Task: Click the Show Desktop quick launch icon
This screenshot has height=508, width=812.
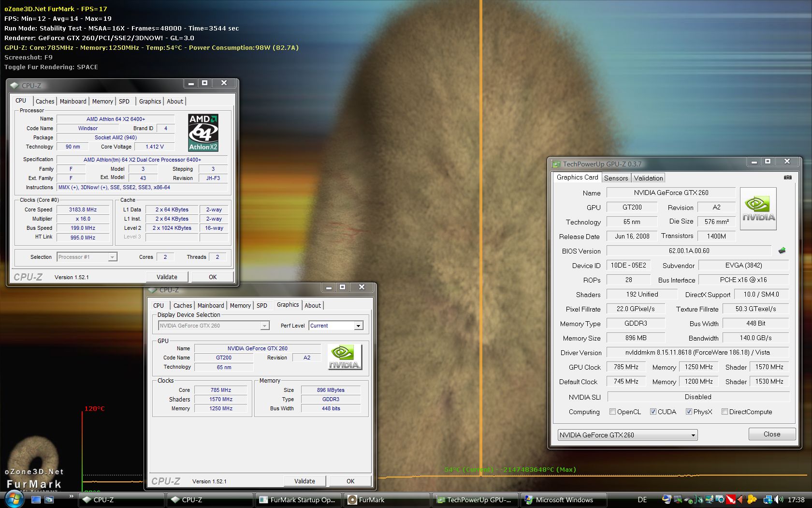Action: 36,500
